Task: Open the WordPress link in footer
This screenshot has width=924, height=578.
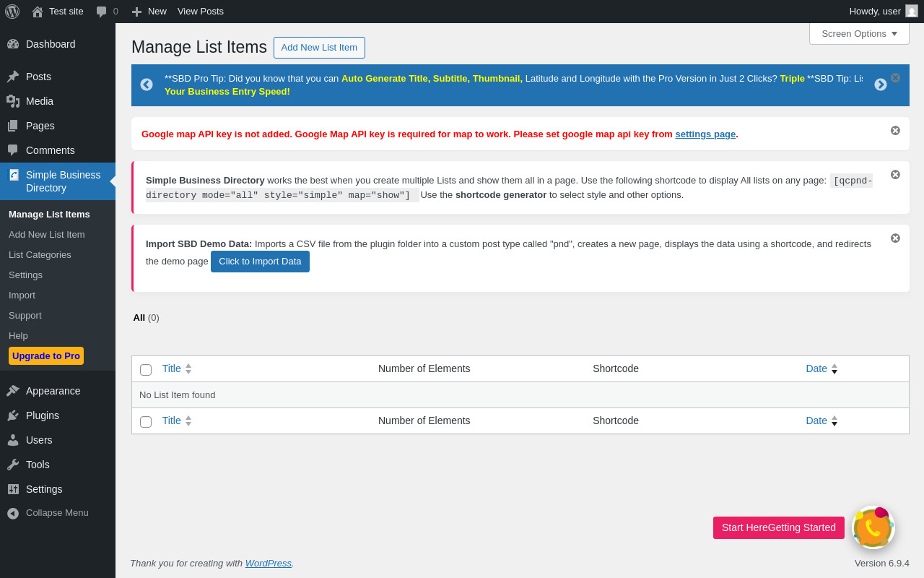Action: click(x=269, y=563)
